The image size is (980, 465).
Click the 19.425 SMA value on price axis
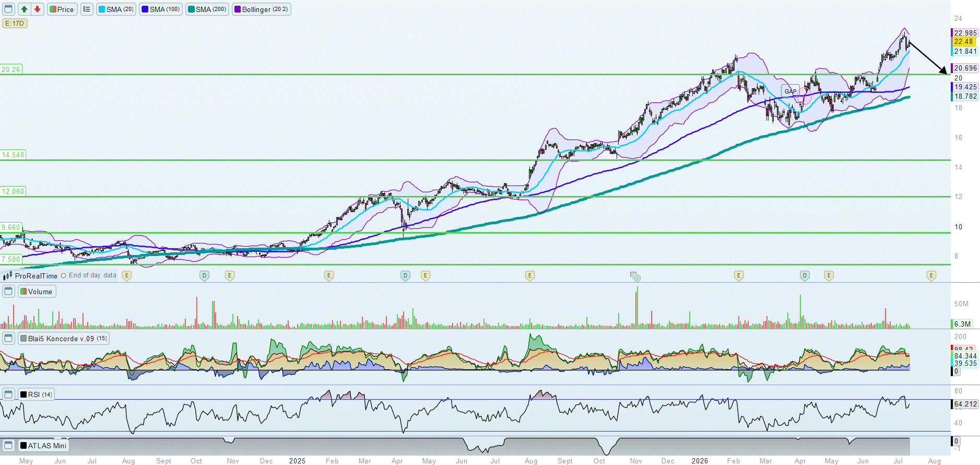965,87
